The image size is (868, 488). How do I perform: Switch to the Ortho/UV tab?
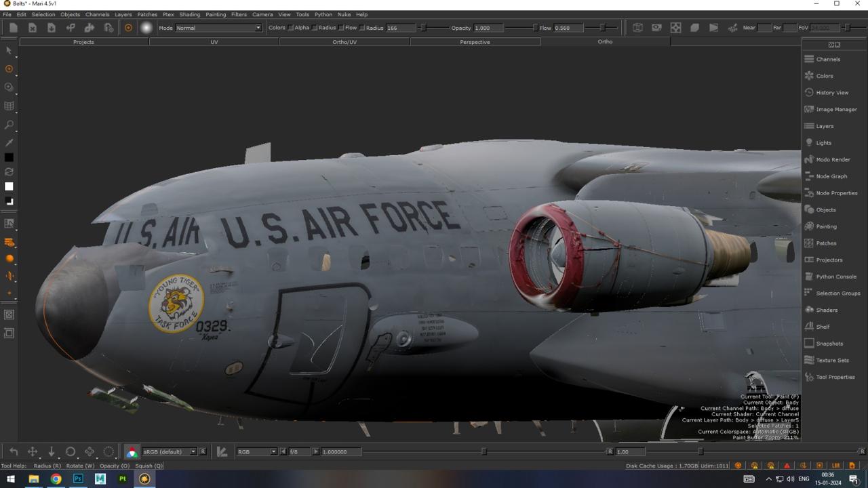click(344, 42)
